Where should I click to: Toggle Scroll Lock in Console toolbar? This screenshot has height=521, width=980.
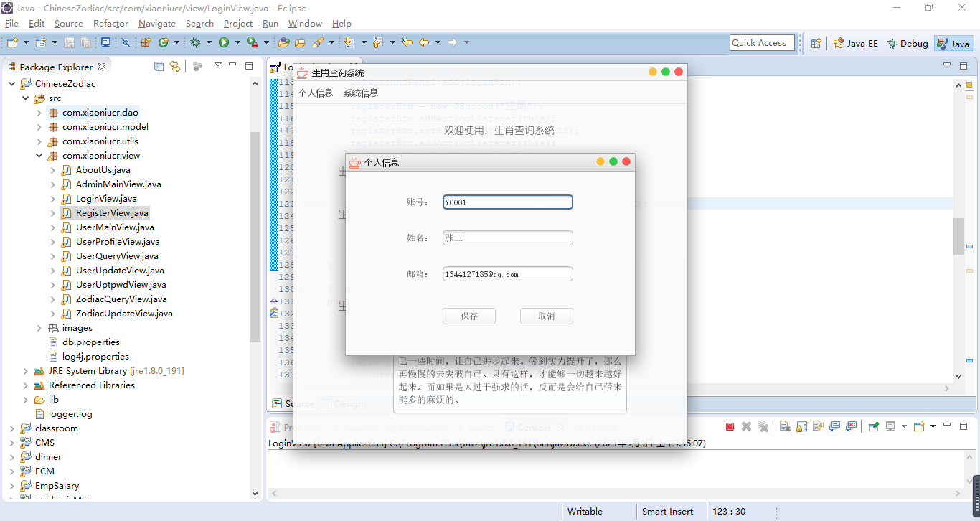point(801,426)
